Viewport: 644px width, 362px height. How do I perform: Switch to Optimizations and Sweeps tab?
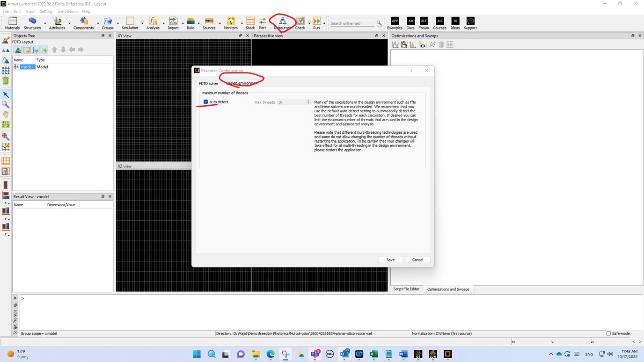coord(448,289)
